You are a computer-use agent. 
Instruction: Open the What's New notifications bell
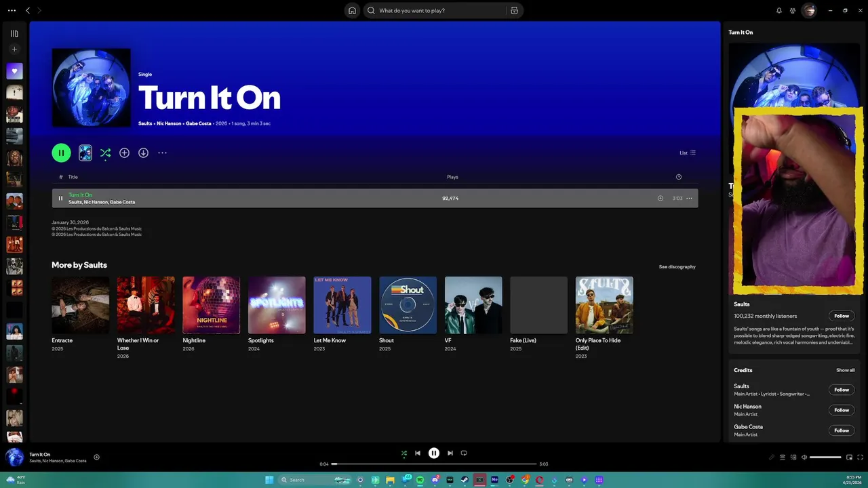778,11
